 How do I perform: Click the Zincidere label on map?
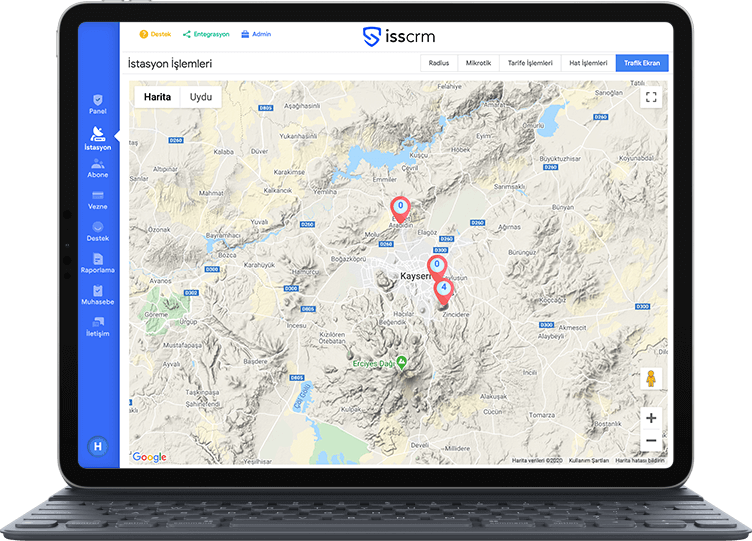[x=456, y=315]
